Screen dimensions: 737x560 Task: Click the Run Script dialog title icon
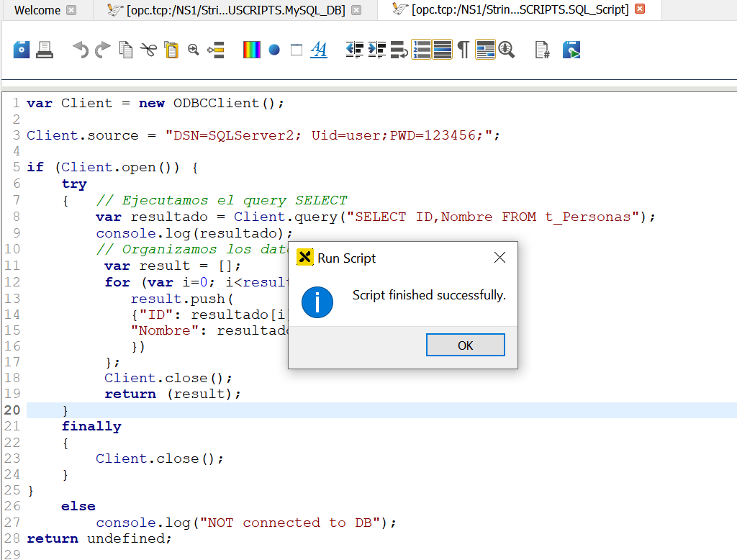coord(304,258)
